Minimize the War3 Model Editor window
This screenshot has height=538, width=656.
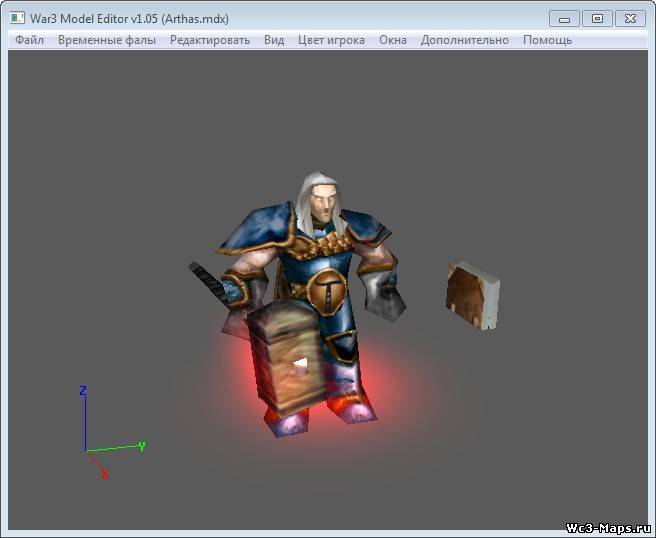click(x=565, y=18)
